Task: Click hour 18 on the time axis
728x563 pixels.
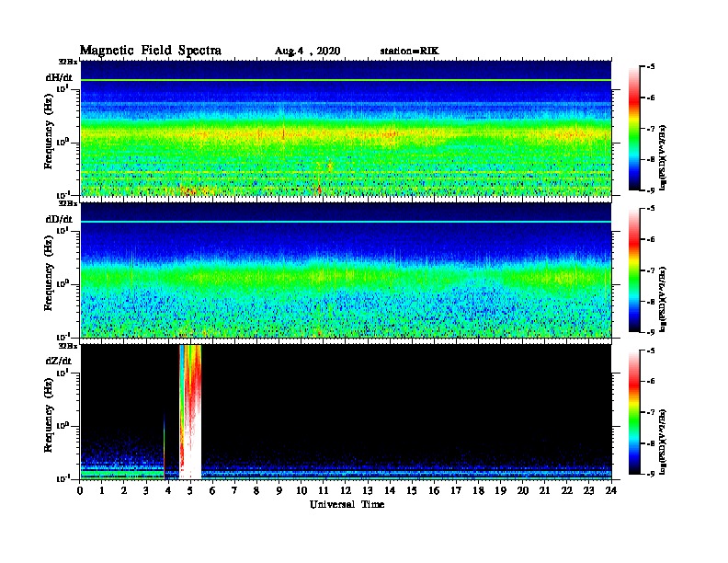Action: click(479, 490)
